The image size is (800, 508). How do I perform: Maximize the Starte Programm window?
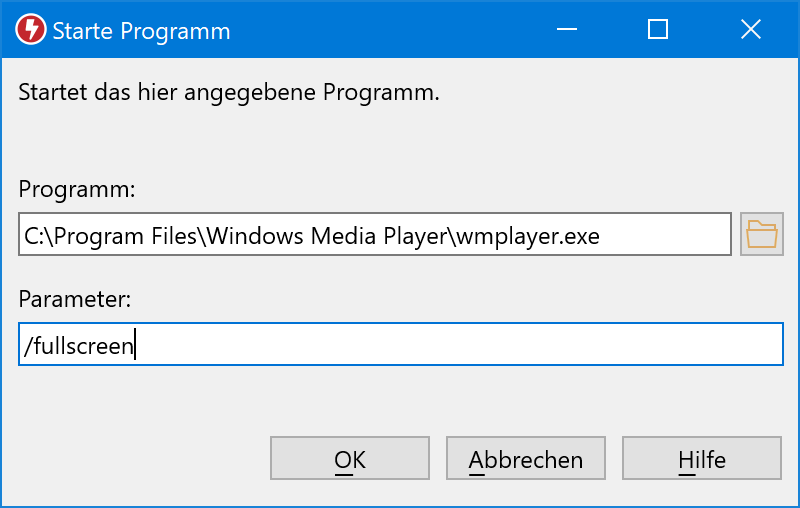coord(658,30)
